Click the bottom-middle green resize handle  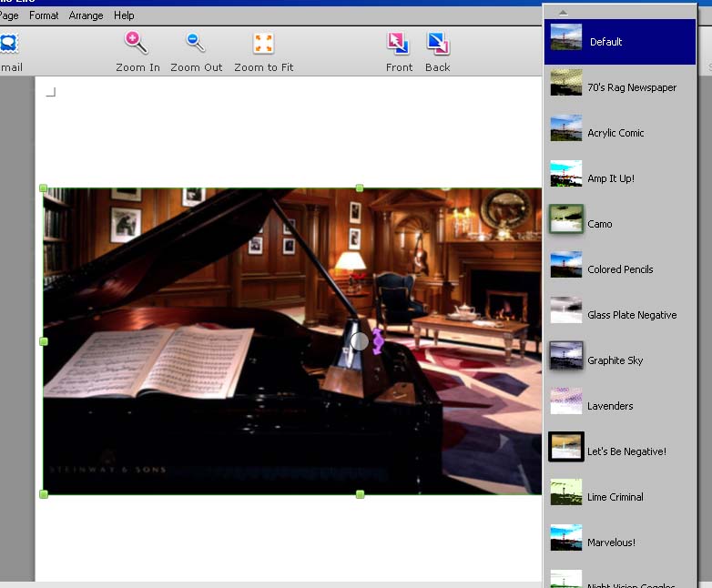(360, 494)
